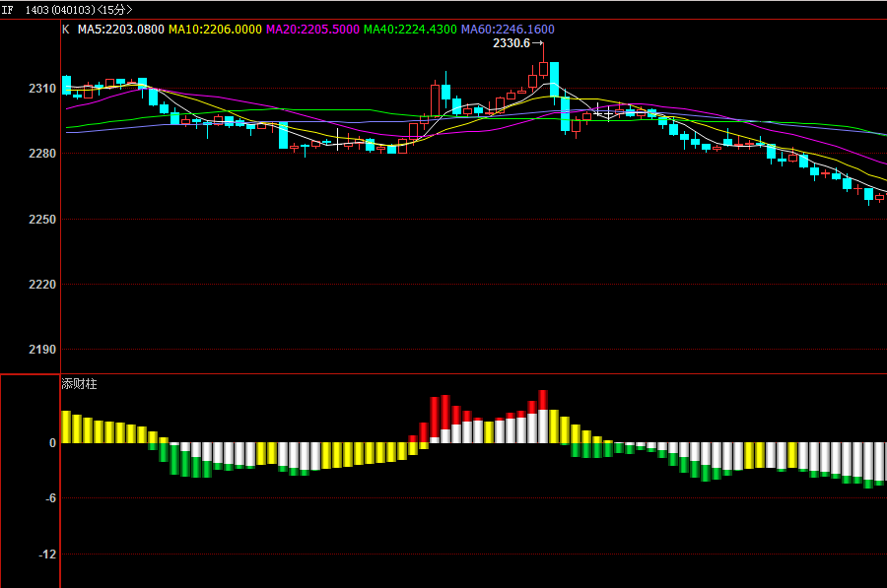
Task: Click the 添财柱 indicator title
Action: 79,384
